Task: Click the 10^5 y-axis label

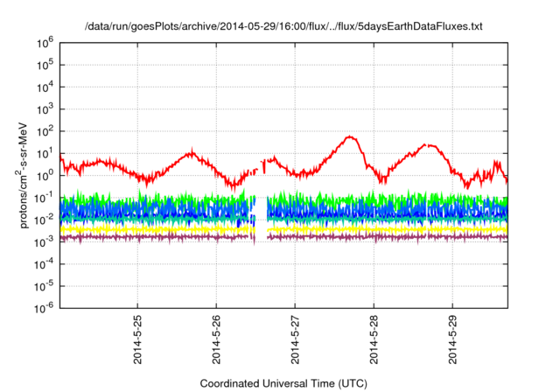Action: [x=45, y=66]
